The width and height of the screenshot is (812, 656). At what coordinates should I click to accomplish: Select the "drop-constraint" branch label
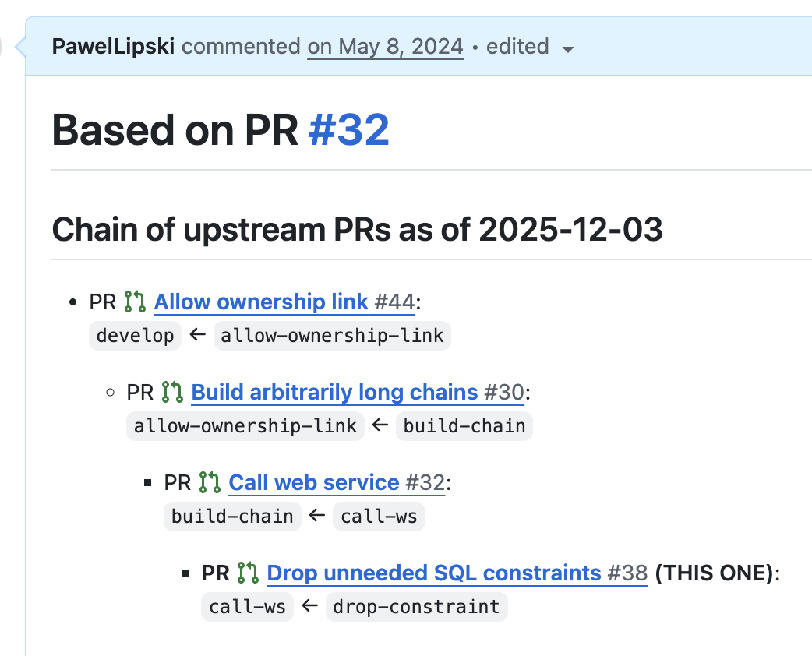(416, 606)
